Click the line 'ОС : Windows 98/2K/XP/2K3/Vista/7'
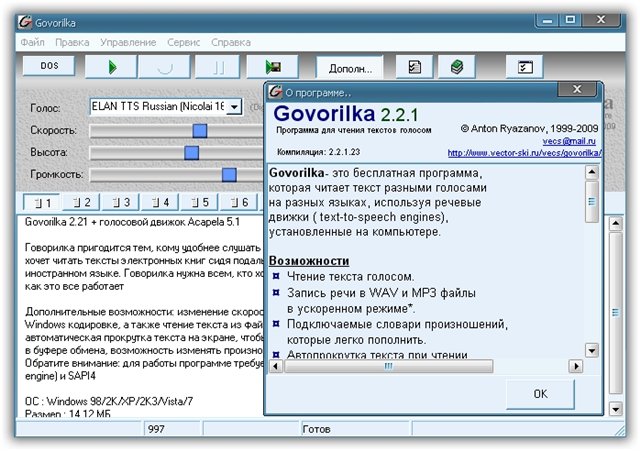The height and width of the screenshot is (451, 640). point(109,401)
